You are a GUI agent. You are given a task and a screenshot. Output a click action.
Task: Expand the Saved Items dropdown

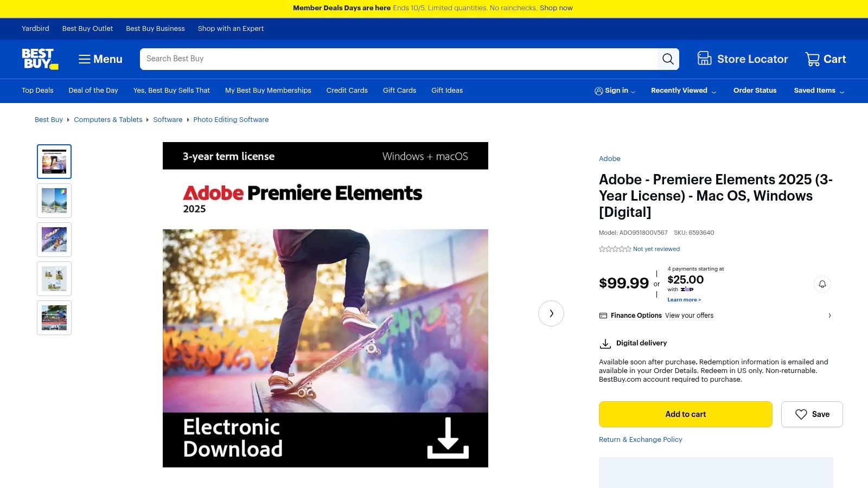click(x=841, y=92)
